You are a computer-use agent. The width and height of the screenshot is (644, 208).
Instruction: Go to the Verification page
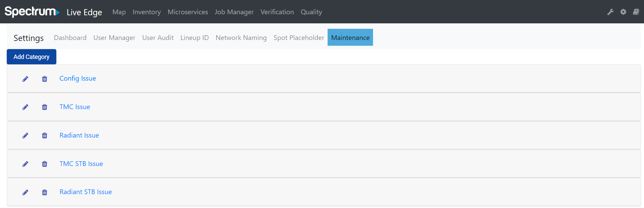pos(277,12)
